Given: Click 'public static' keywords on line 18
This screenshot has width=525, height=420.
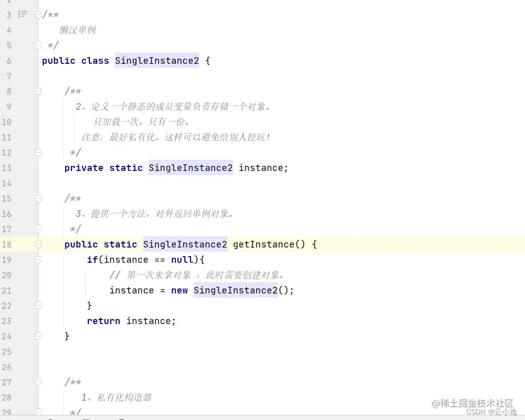Looking at the screenshot, I should [x=101, y=244].
